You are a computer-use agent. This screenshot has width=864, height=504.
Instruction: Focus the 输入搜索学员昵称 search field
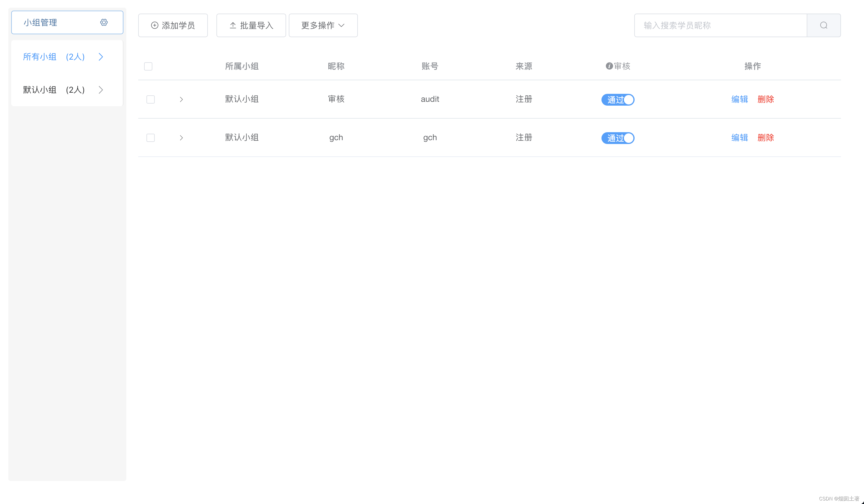pyautogui.click(x=720, y=25)
